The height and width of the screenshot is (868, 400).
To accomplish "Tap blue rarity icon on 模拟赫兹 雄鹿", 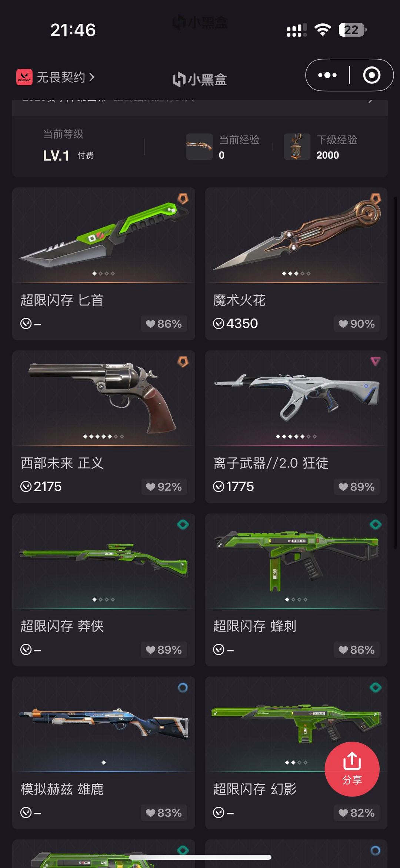I will pos(183,687).
